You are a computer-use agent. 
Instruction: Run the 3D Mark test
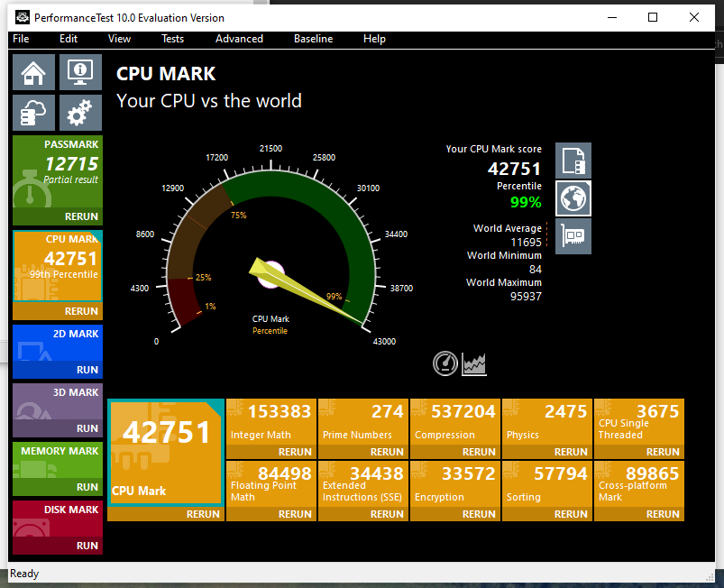coord(58,428)
